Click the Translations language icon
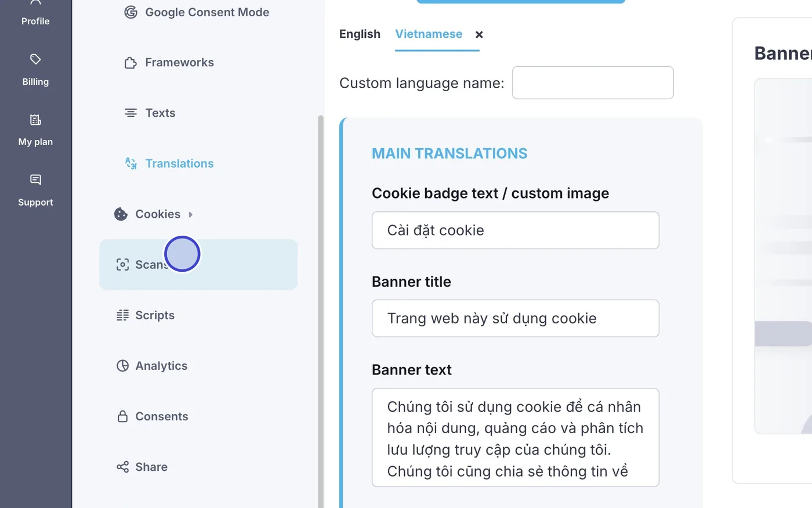 [131, 164]
